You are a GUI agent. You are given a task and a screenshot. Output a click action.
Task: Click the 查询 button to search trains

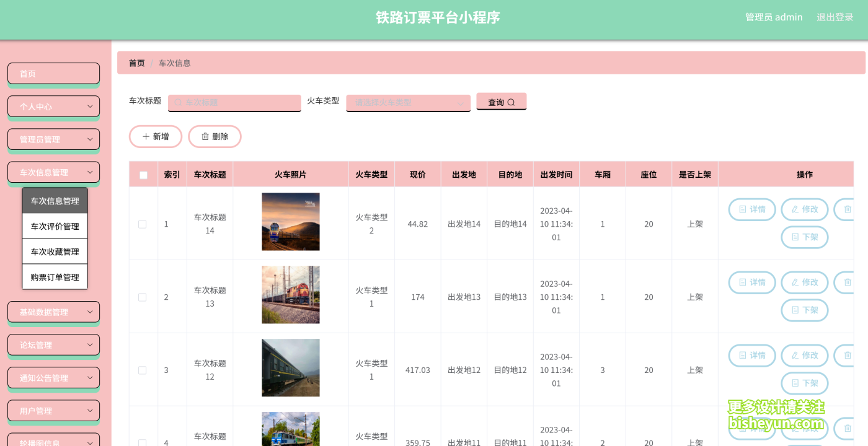pyautogui.click(x=501, y=102)
